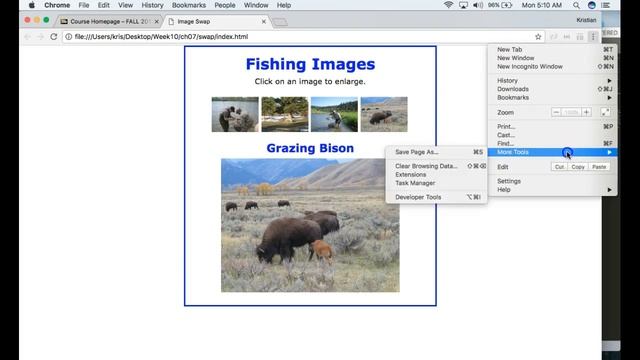Open the View menu
Viewport: 640px width, 360px height.
tap(125, 5)
